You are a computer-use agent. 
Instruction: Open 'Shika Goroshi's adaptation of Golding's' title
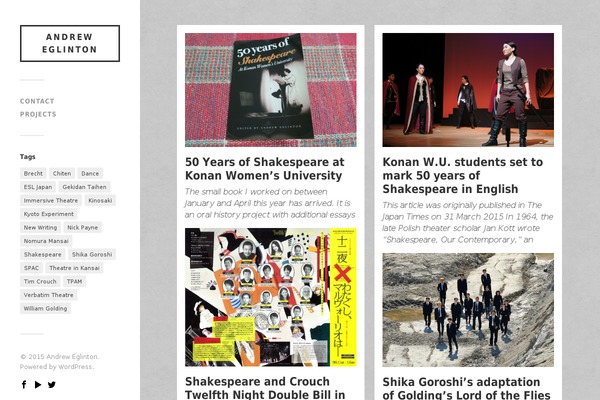click(466, 388)
